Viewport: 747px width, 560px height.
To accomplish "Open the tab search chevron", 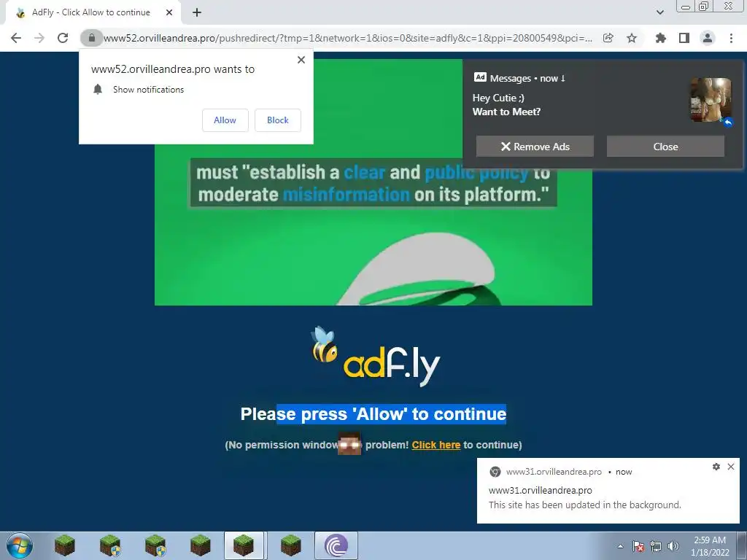I will (x=659, y=12).
